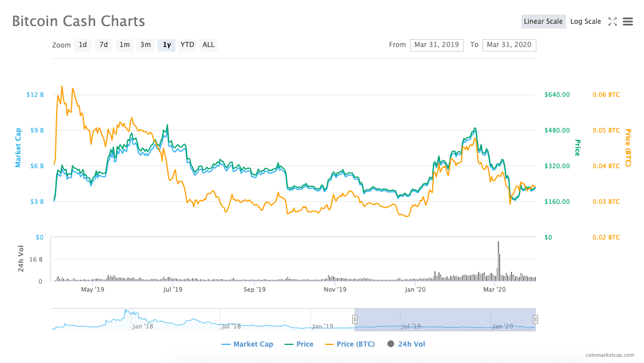This screenshot has height=363, width=644.
Task: Choose the 1y zoom range
Action: click(x=167, y=45)
